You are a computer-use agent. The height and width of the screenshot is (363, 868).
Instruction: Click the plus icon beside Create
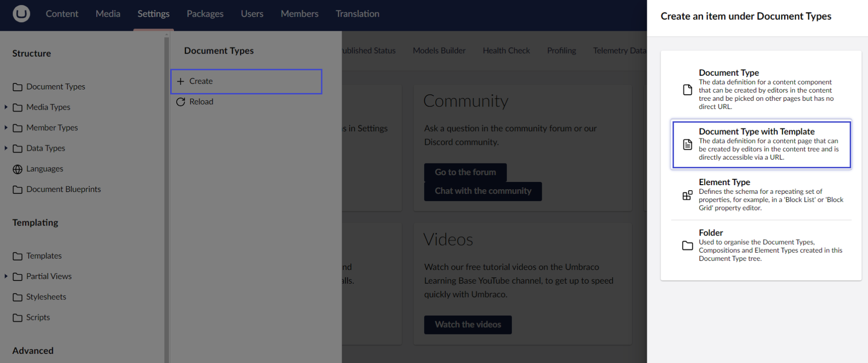pyautogui.click(x=180, y=81)
